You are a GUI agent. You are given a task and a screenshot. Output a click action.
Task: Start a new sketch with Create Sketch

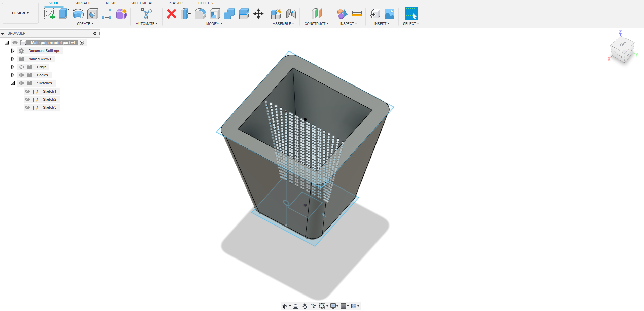pyautogui.click(x=49, y=14)
